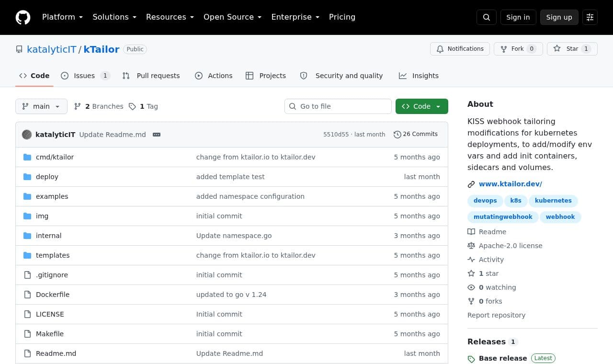Image resolution: width=613 pixels, height=364 pixels.
Task: Go to the Actions tab
Action: 214,76
